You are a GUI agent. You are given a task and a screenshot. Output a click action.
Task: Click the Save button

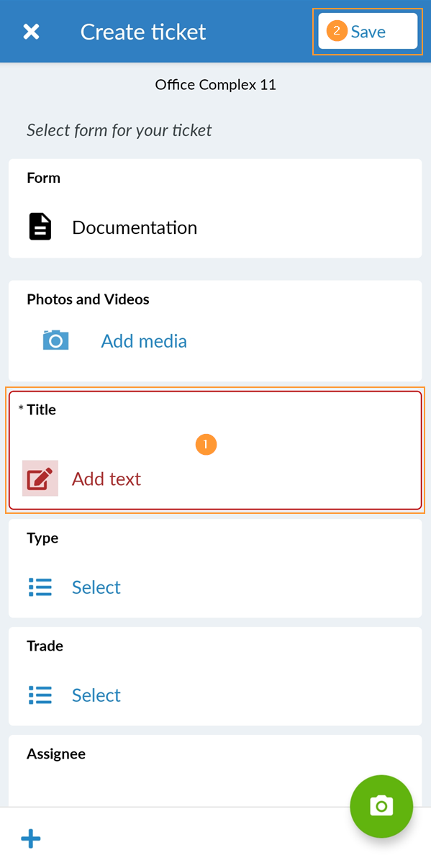click(368, 32)
